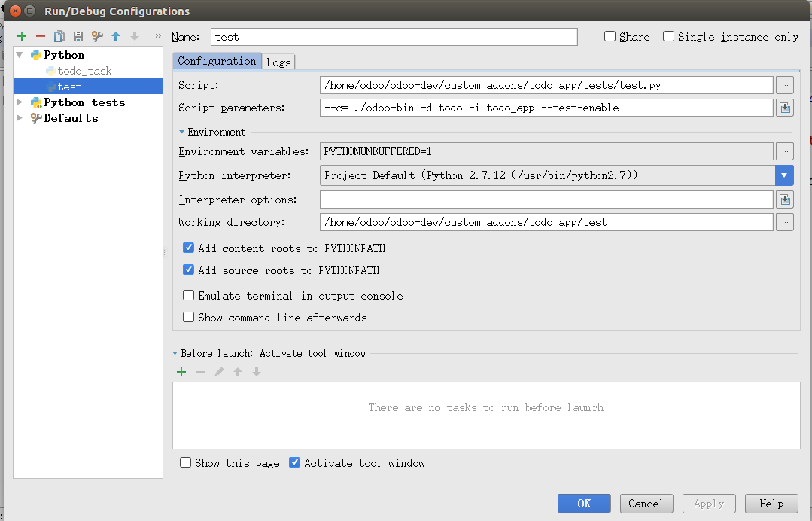The height and width of the screenshot is (521, 812).
Task: Remove the selected configuration with the minus icon
Action: [41, 36]
